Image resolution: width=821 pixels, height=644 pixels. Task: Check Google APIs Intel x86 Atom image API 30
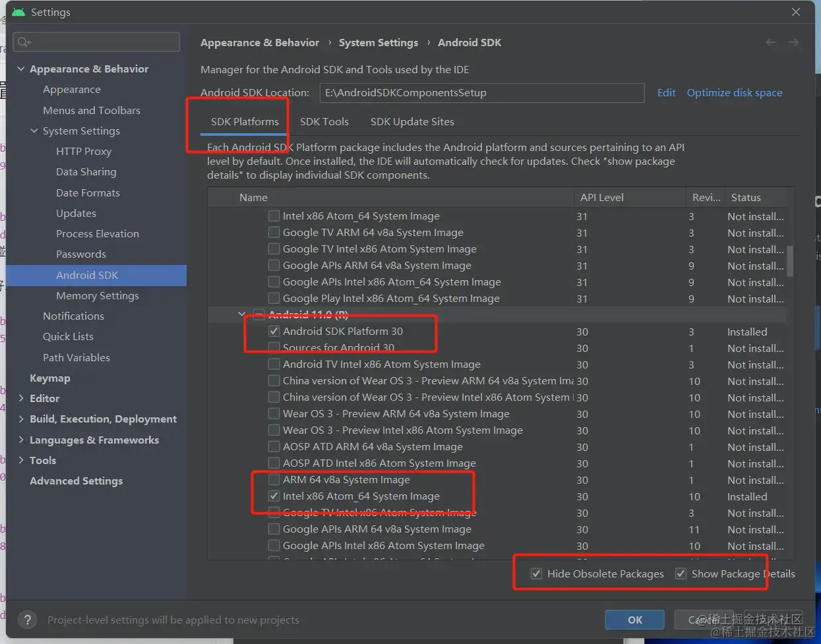click(274, 546)
